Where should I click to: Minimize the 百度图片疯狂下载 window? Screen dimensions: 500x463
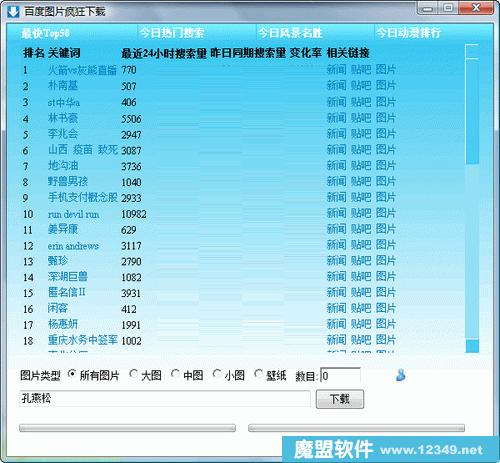coord(428,8)
